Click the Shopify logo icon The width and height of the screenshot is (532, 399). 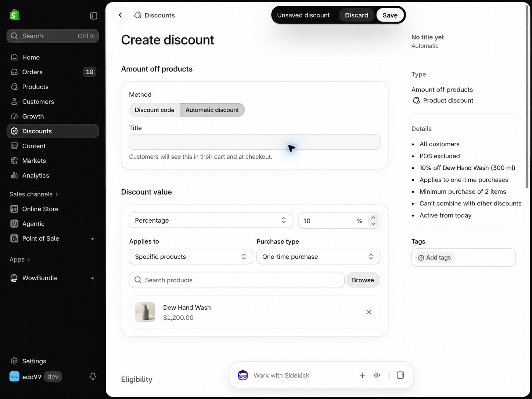coord(14,15)
